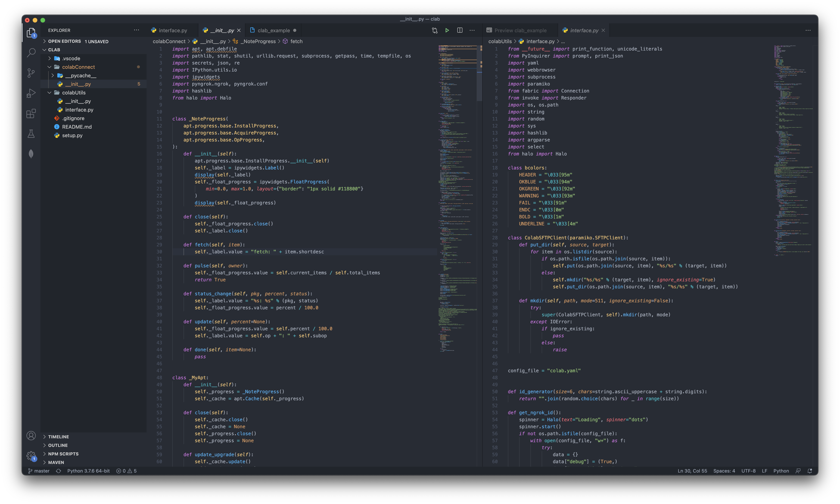Open the Run and Debug view
This screenshot has width=840, height=504.
pyautogui.click(x=31, y=93)
